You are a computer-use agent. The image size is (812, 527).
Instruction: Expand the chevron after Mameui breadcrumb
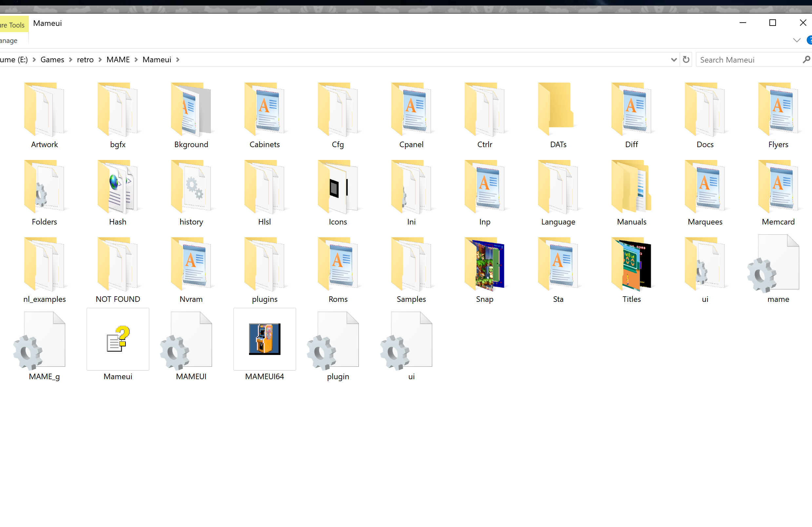click(178, 60)
